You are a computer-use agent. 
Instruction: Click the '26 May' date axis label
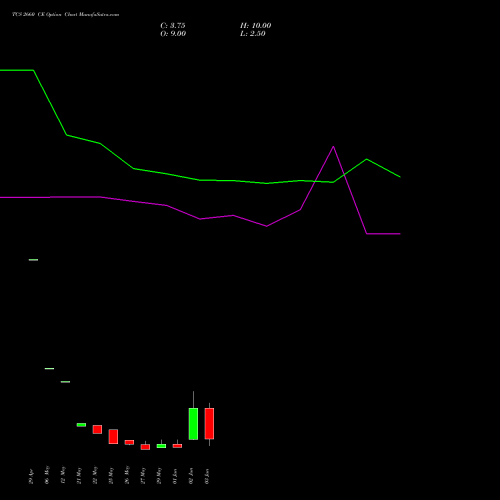point(127,475)
